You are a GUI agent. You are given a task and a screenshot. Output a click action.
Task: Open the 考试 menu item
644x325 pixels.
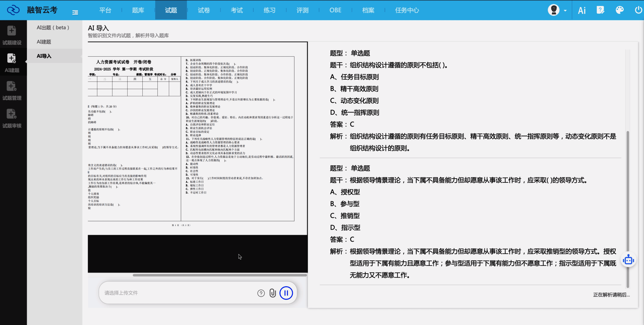237,10
